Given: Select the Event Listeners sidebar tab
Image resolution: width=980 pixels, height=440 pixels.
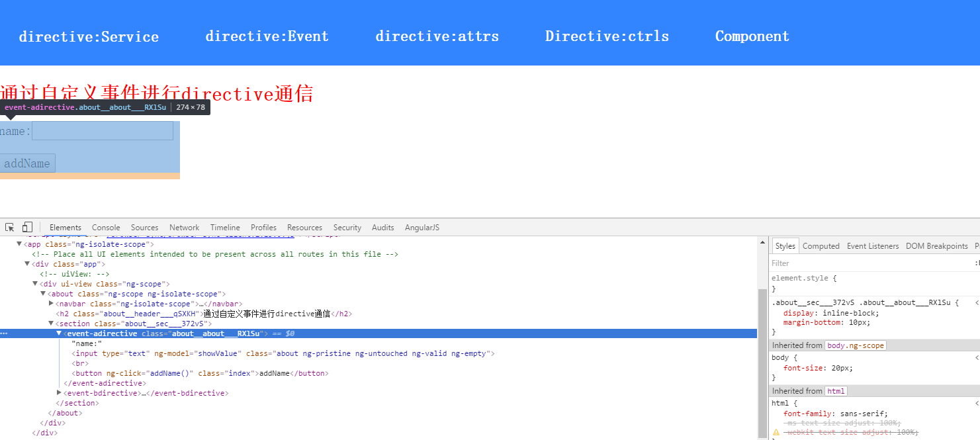Looking at the screenshot, I should pos(873,246).
